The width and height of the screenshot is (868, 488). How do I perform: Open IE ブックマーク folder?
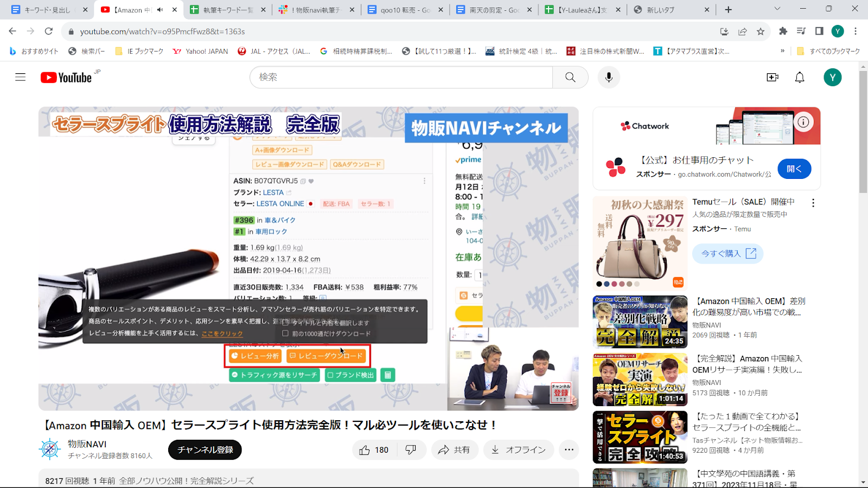[139, 51]
